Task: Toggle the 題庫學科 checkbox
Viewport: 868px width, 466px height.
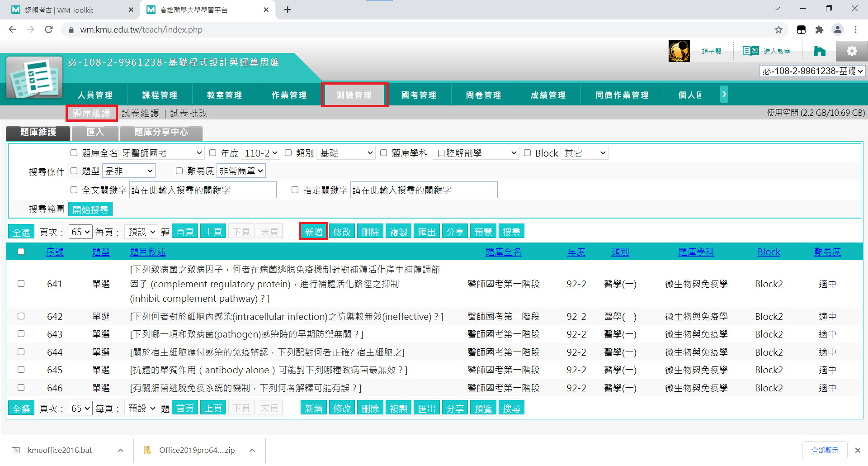Action: [384, 153]
